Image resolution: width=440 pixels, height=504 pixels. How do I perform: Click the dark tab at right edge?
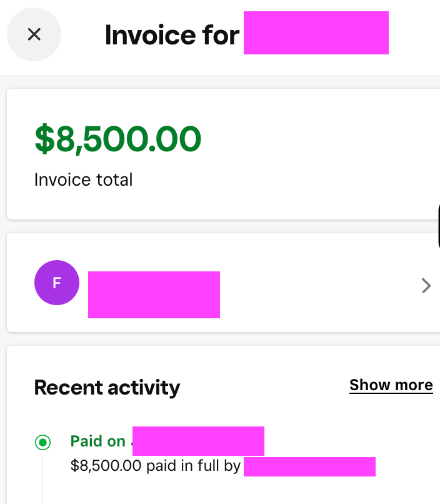point(438,225)
